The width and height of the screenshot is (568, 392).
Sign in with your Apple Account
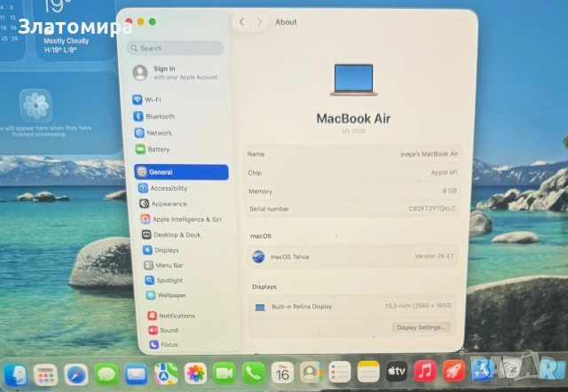(x=176, y=73)
